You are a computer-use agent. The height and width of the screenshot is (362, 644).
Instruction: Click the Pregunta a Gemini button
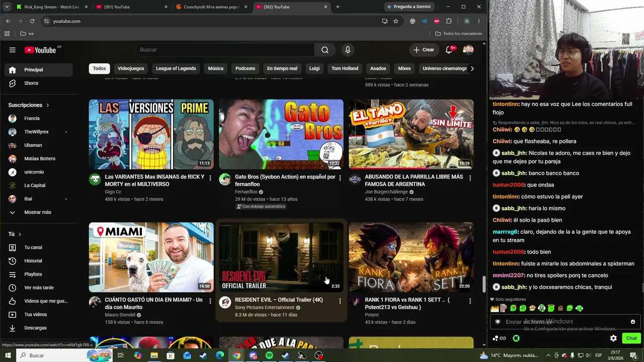click(x=409, y=7)
